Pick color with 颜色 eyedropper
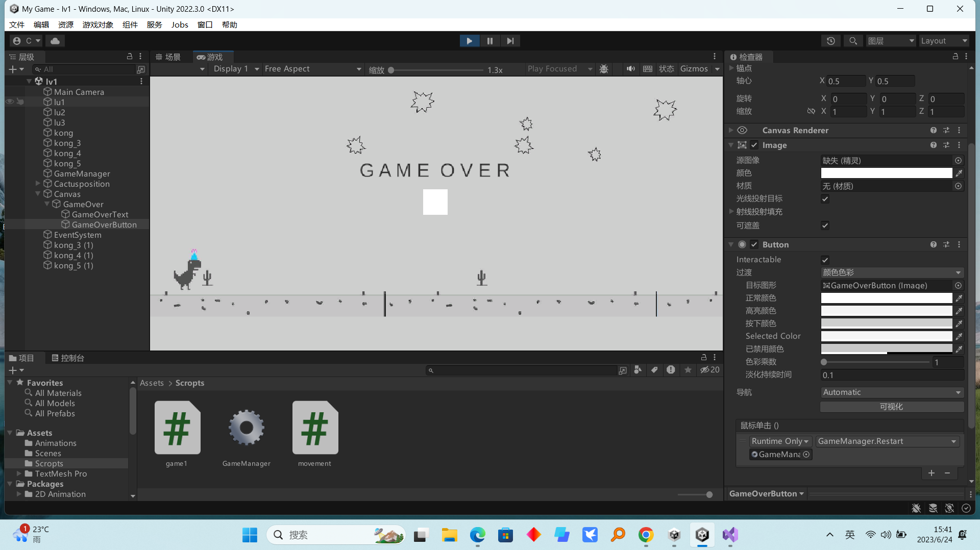 pos(959,173)
